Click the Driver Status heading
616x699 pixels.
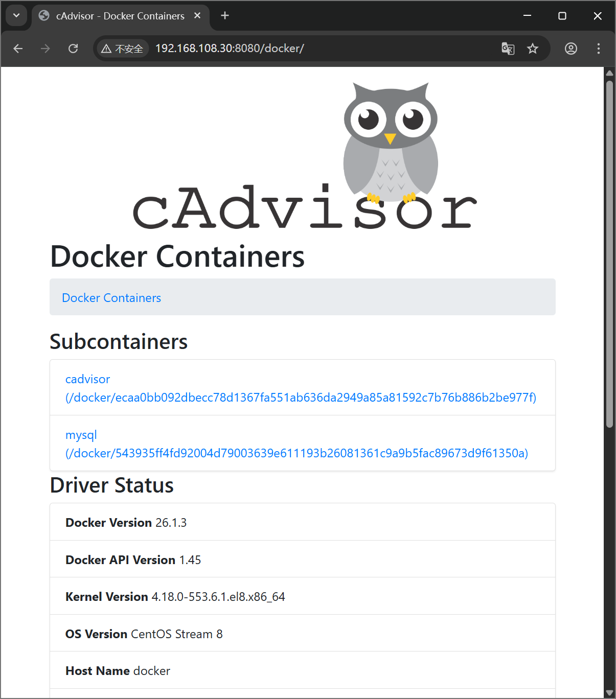tap(112, 485)
